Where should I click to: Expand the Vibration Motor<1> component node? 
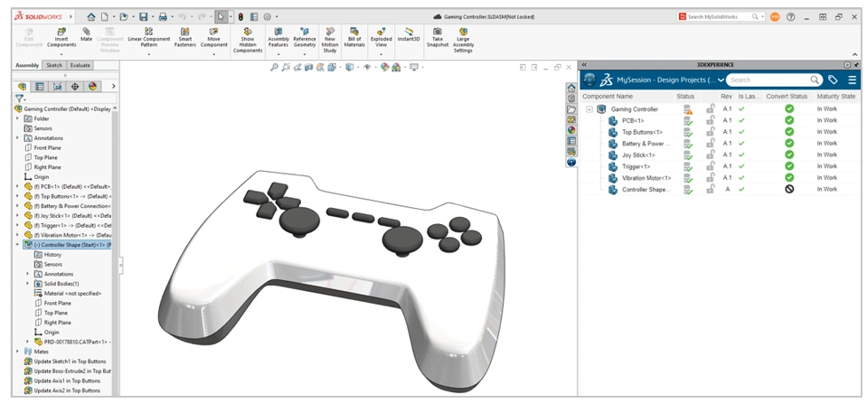click(x=17, y=235)
